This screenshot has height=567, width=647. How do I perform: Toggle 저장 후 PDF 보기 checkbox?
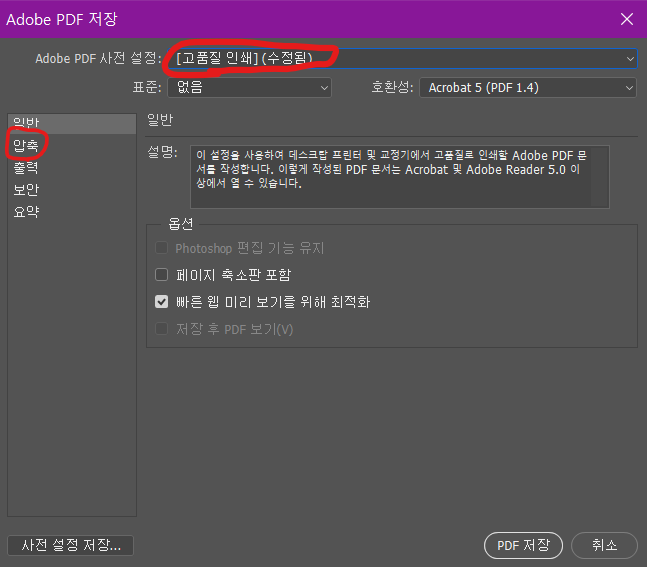pos(161,329)
